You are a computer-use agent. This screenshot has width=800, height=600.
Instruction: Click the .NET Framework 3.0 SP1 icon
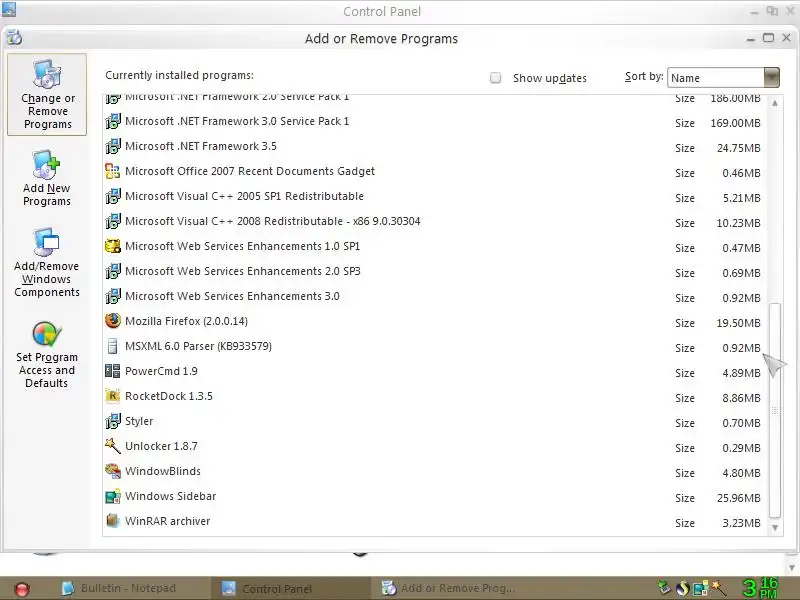click(113, 121)
